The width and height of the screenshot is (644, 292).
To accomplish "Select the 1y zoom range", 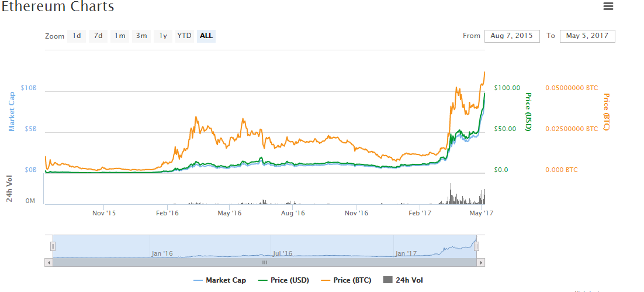I will [163, 36].
